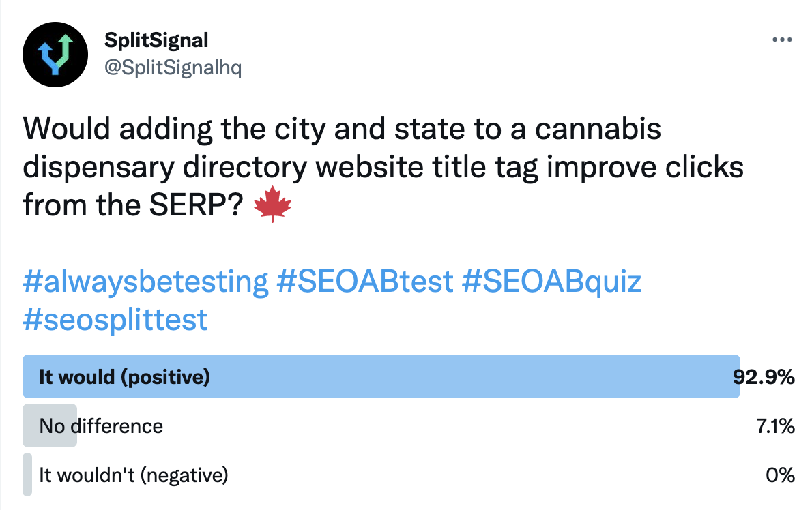Visit the @SplitSignalhq handle
812x510 pixels.
click(173, 68)
